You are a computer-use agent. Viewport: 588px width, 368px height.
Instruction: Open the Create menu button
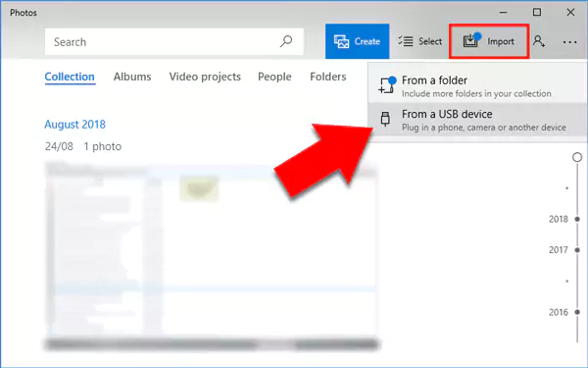pos(357,41)
